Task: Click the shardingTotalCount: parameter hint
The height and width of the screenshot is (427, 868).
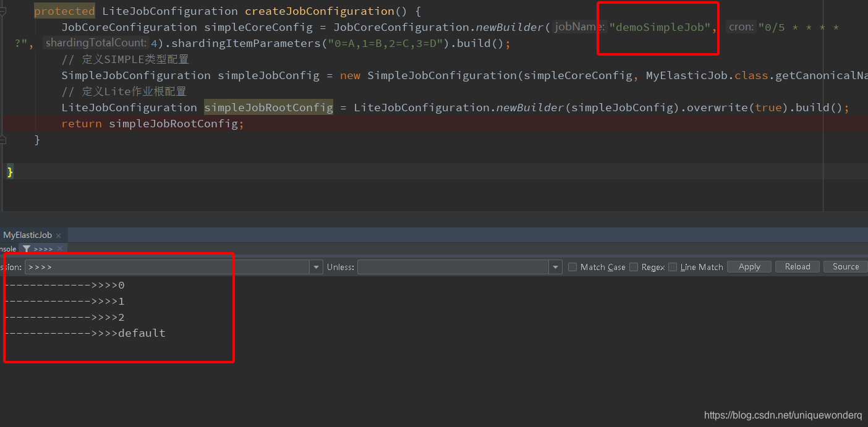Action: point(96,43)
